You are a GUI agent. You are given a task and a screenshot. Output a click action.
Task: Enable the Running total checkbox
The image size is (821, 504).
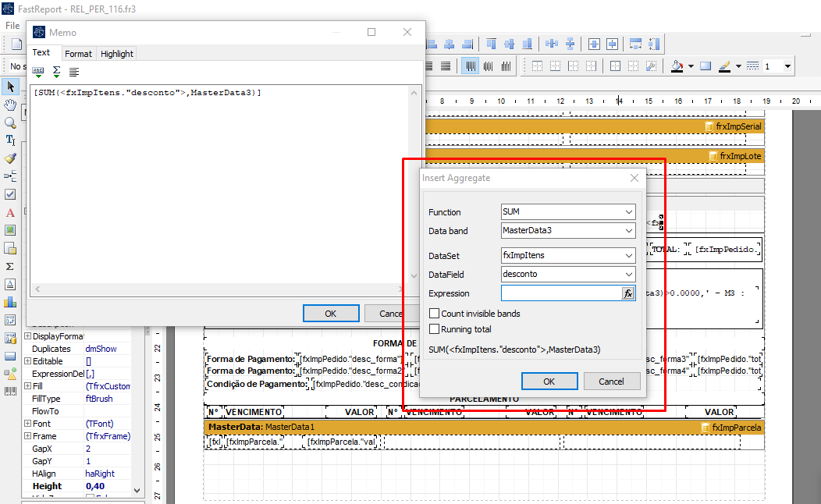pyautogui.click(x=434, y=329)
